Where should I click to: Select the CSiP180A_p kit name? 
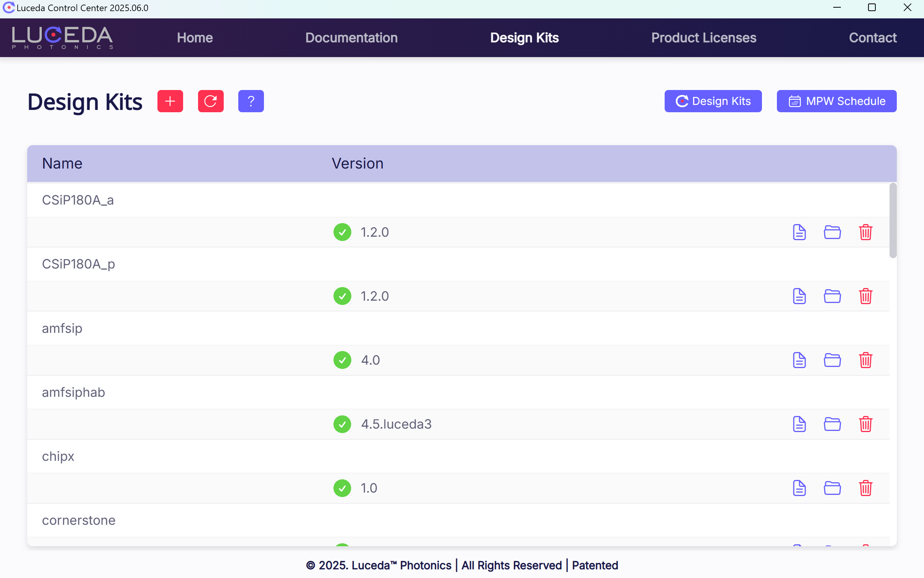click(79, 264)
